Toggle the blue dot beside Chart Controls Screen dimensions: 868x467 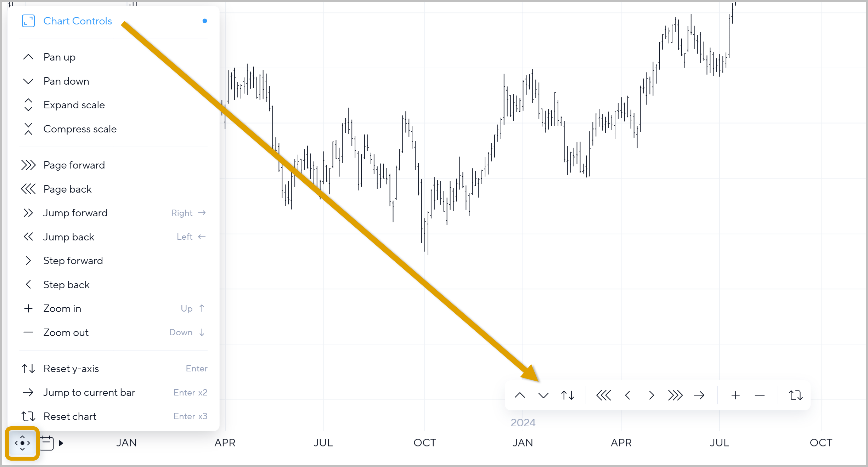tap(205, 21)
